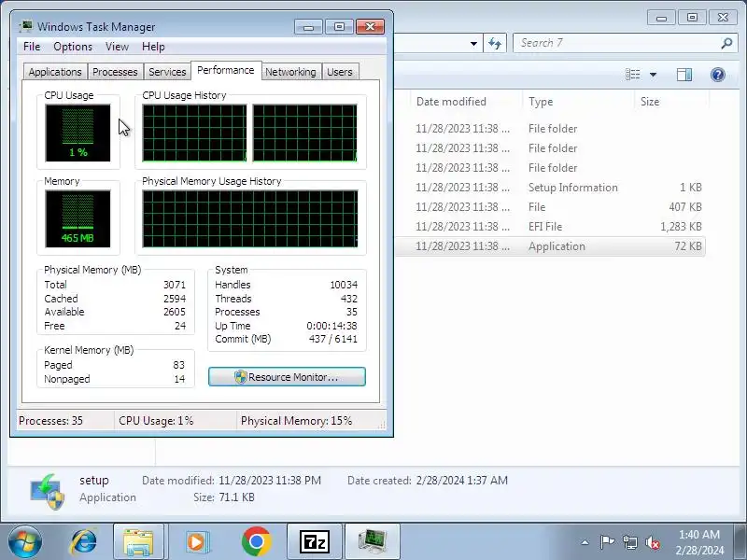Click the network tray icon
The image size is (747, 560).
[630, 542]
